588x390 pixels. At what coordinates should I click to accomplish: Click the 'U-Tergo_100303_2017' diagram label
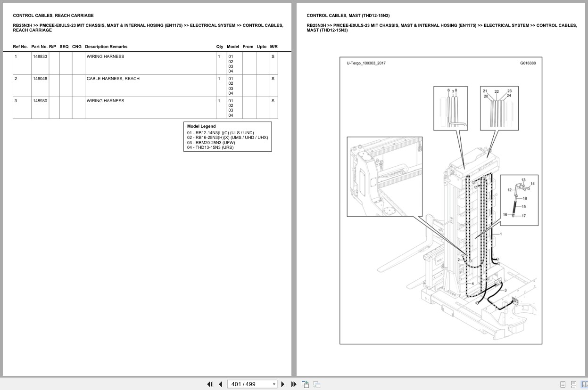(366, 63)
